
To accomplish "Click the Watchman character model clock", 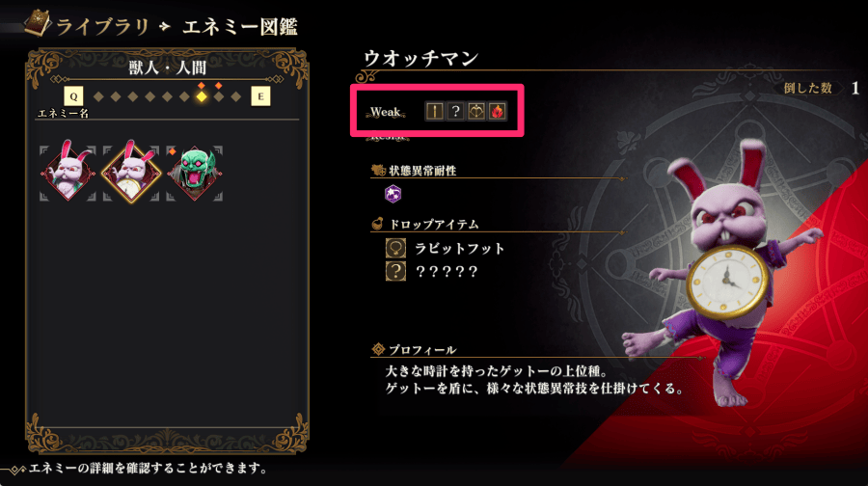I will pos(727,280).
